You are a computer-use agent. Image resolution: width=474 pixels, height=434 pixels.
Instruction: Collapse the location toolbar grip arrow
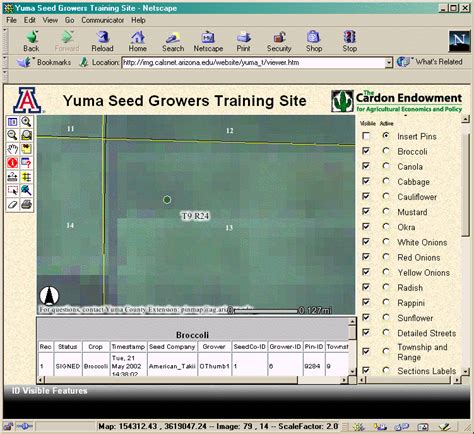tap(5, 62)
